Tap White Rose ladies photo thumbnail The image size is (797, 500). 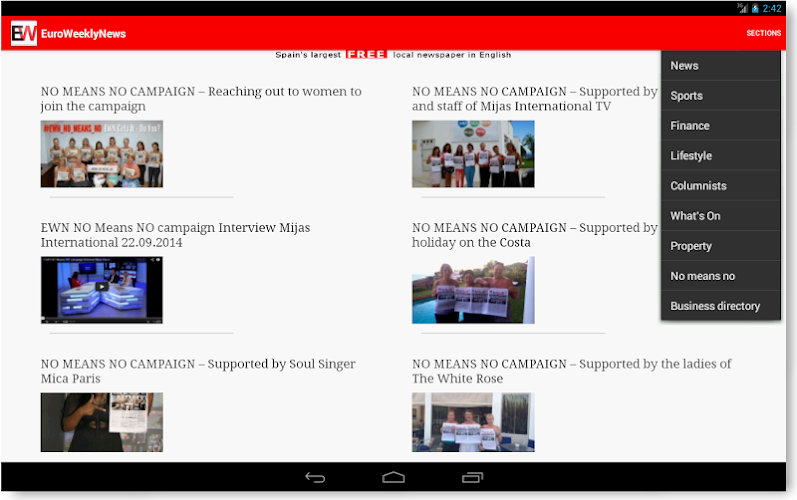point(473,422)
